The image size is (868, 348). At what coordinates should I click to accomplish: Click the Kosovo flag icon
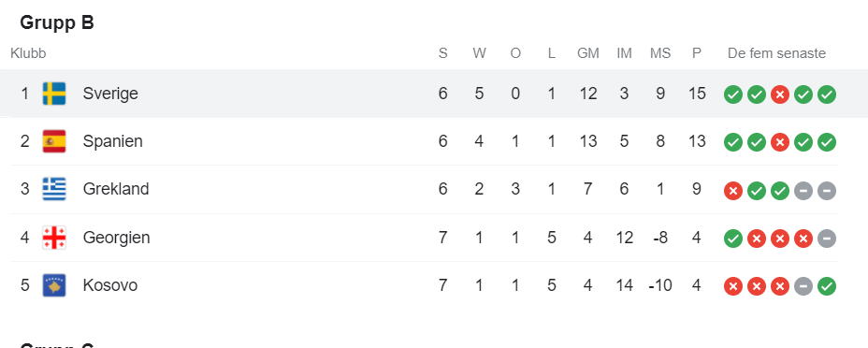tap(54, 285)
